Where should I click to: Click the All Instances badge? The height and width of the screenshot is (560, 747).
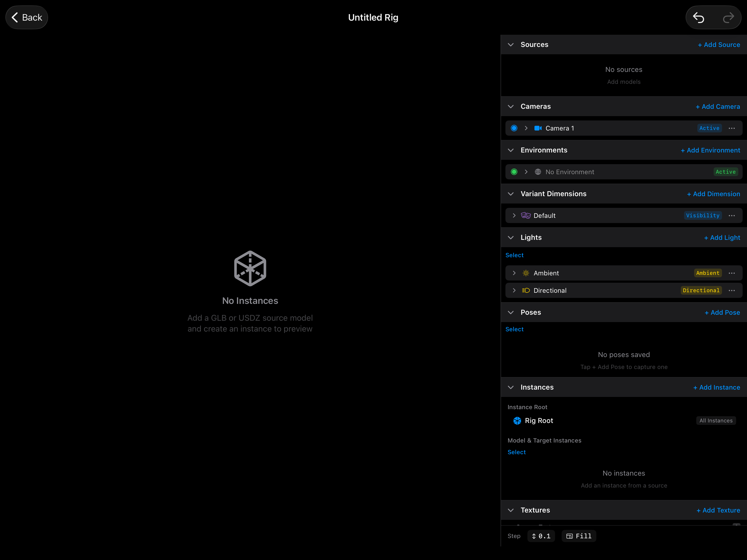(716, 421)
